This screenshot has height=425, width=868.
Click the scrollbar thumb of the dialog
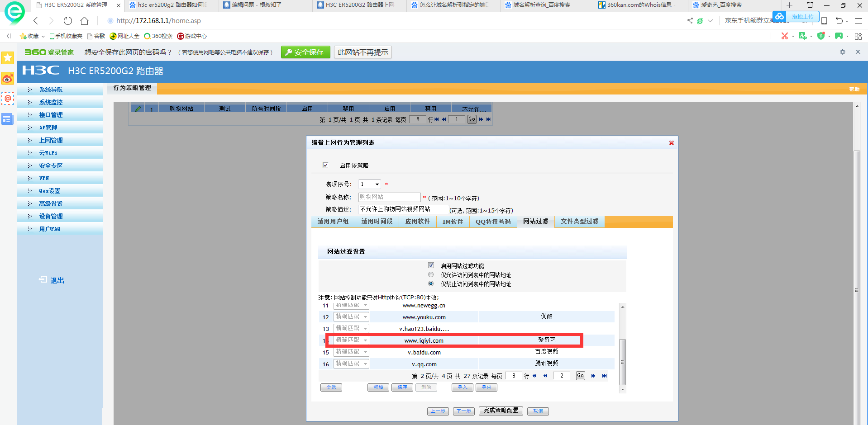[x=623, y=362]
